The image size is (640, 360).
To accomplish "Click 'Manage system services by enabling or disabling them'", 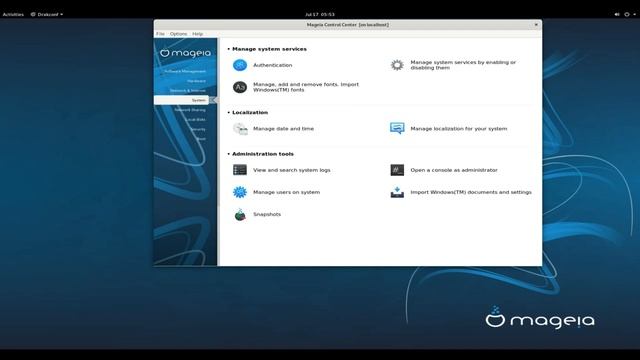I will click(x=463, y=65).
